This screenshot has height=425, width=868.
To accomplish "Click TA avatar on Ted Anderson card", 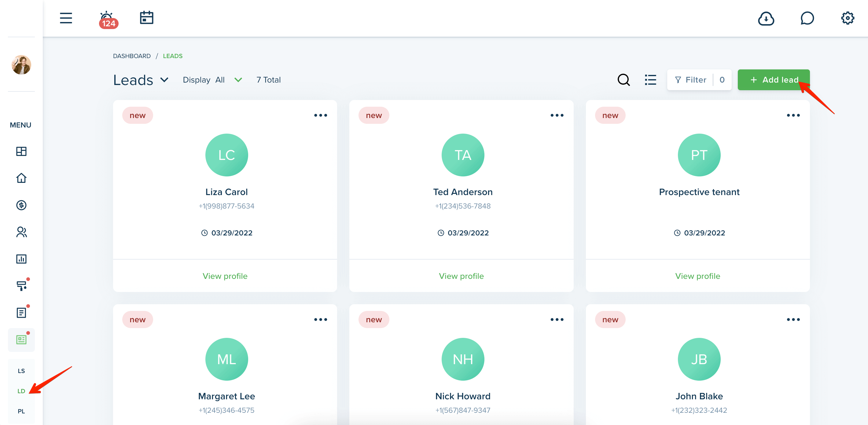I will 463,155.
